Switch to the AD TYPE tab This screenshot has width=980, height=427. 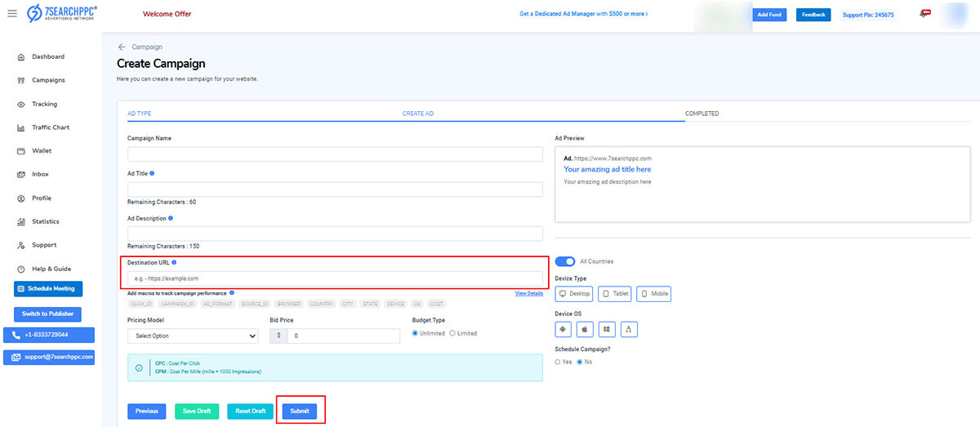tap(140, 113)
